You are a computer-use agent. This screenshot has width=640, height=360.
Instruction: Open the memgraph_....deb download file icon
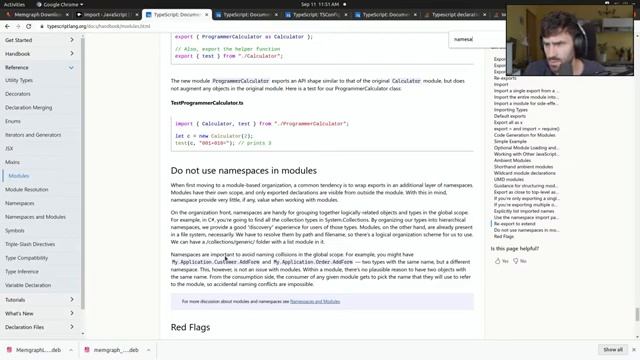[x=87, y=350]
